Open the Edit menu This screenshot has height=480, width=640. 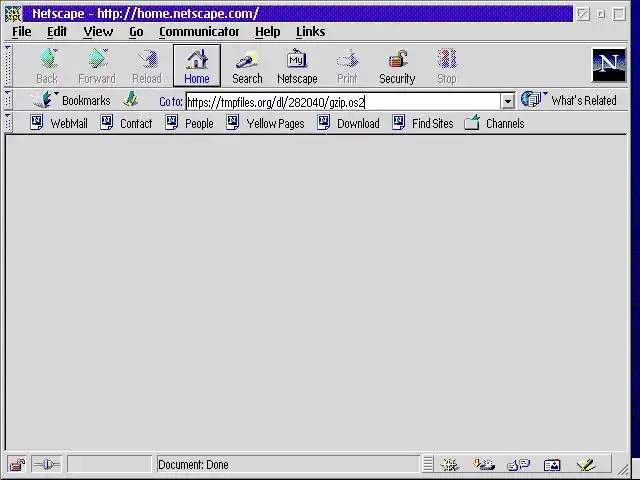(x=57, y=32)
